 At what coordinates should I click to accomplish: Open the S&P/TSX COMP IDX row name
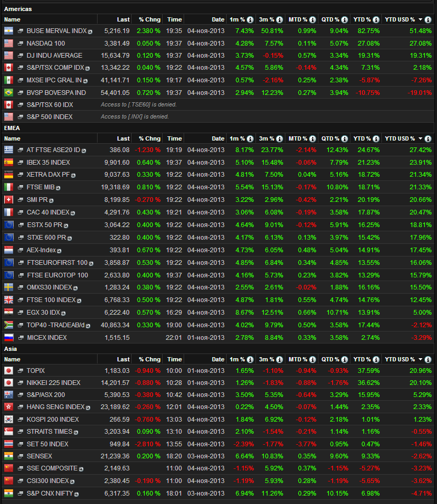[55, 68]
